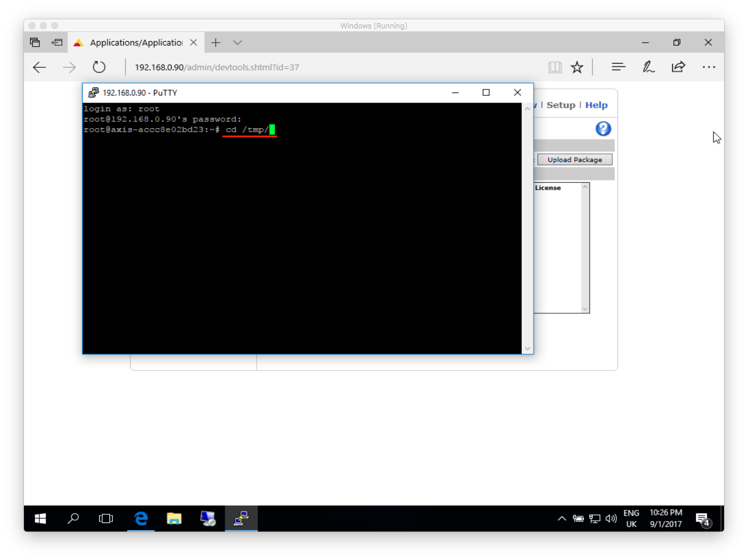Switch to Edge on taskbar
This screenshot has height=560, width=748.
click(x=141, y=518)
